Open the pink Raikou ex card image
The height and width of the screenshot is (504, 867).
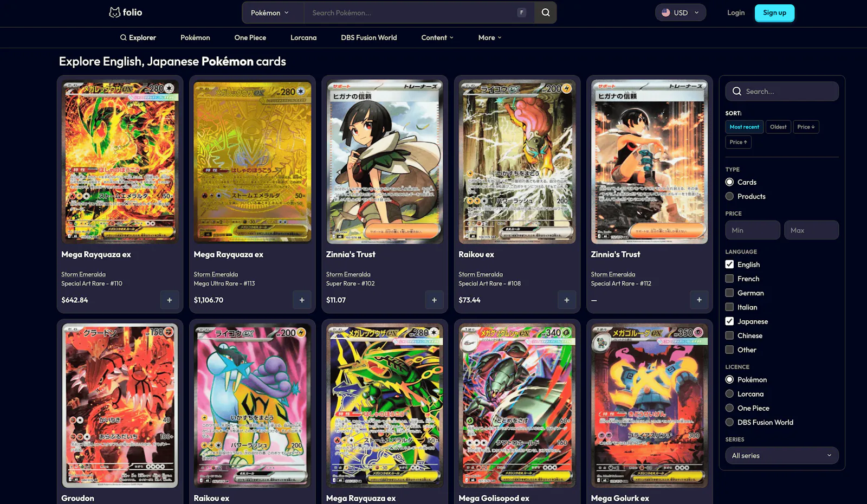pyautogui.click(x=253, y=405)
